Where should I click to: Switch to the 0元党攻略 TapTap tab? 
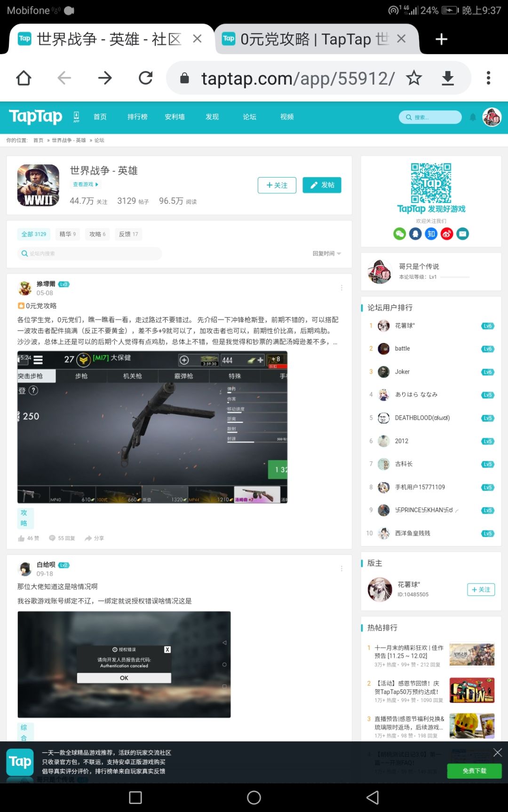[x=308, y=39]
